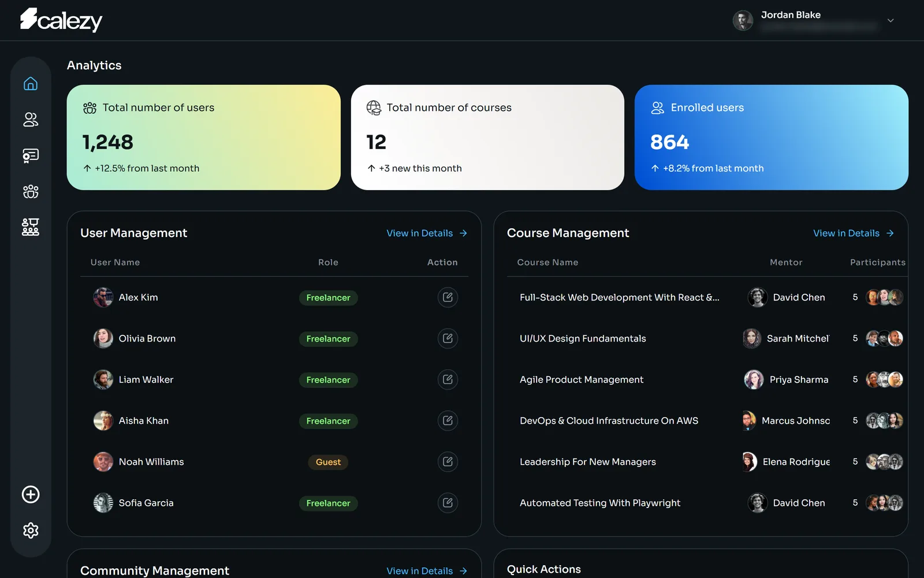Image resolution: width=924 pixels, height=578 pixels.
Task: Click the globe icon on courses card
Action: pos(374,108)
